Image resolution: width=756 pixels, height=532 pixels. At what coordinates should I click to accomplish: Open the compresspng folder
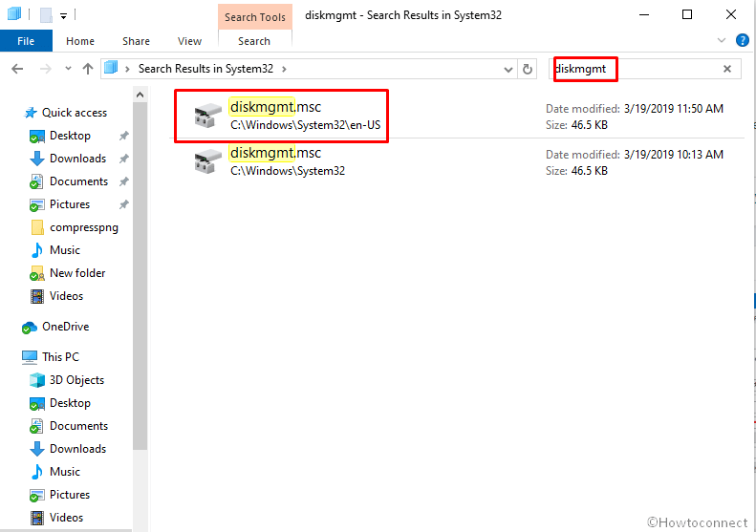(84, 227)
